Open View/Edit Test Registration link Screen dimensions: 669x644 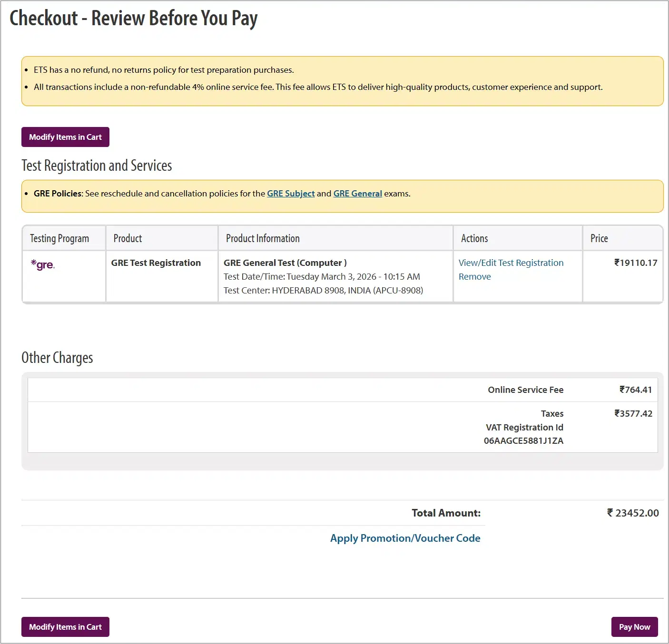[x=511, y=263]
